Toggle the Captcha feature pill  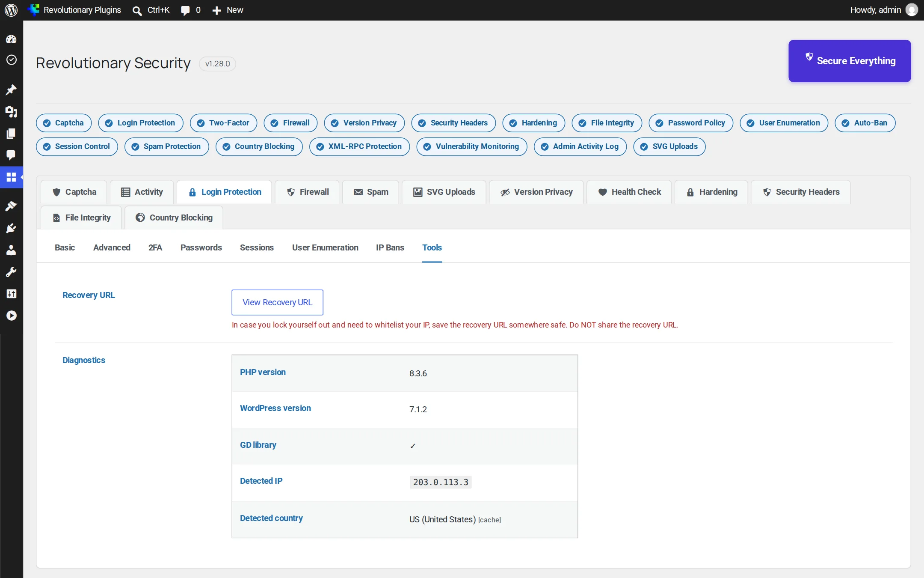click(x=64, y=123)
